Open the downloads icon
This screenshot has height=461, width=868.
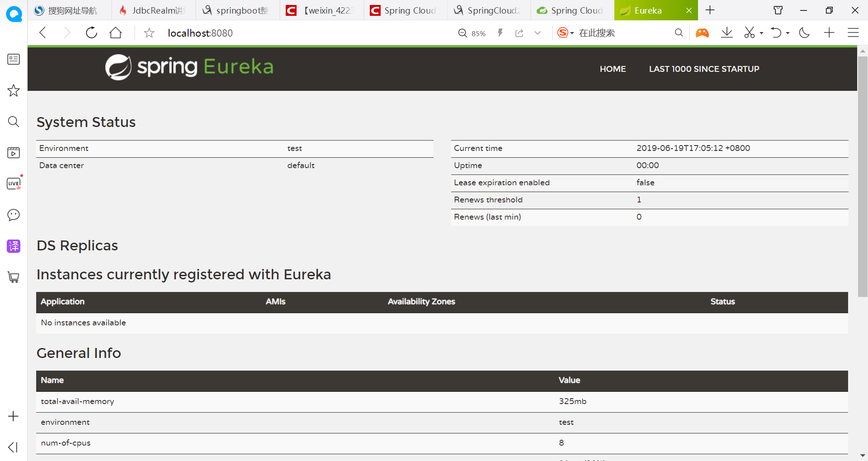click(x=727, y=33)
